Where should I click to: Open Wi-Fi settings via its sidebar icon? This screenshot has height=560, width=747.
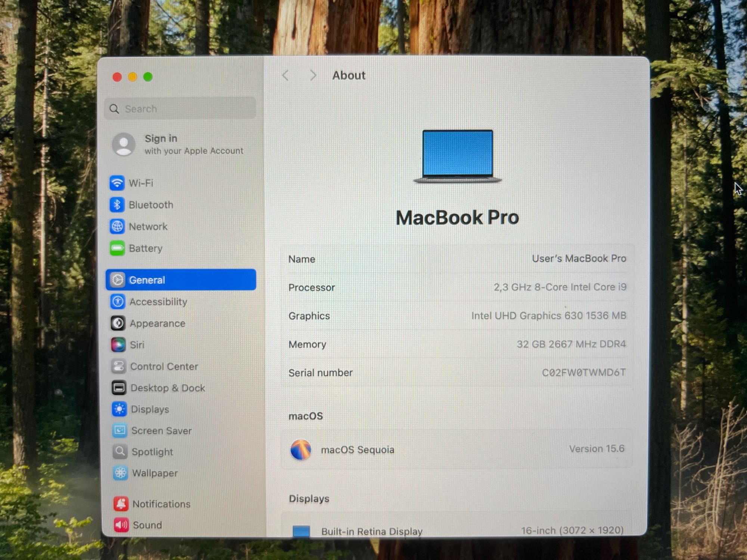click(x=117, y=183)
